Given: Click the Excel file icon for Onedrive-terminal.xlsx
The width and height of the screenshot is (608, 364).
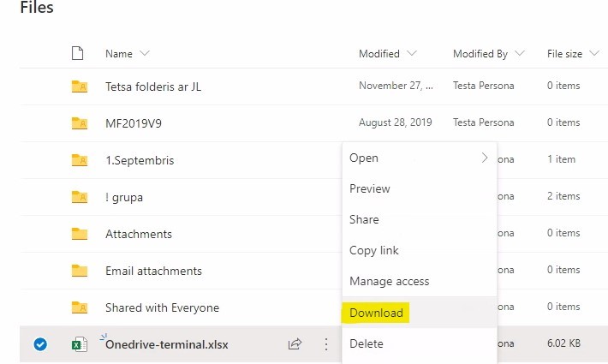Looking at the screenshot, I should tap(79, 344).
